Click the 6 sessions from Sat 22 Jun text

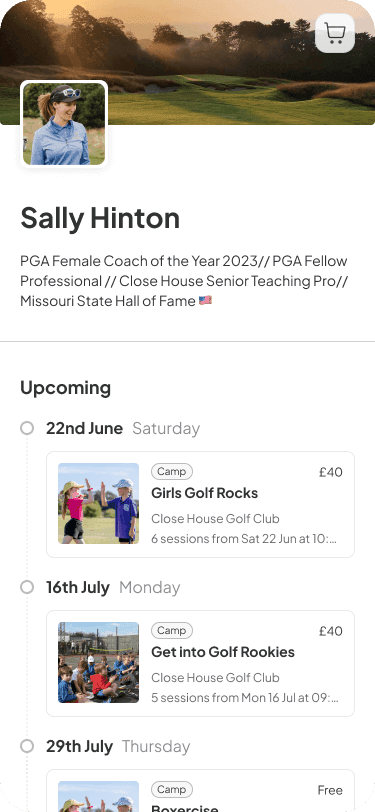pyautogui.click(x=244, y=539)
